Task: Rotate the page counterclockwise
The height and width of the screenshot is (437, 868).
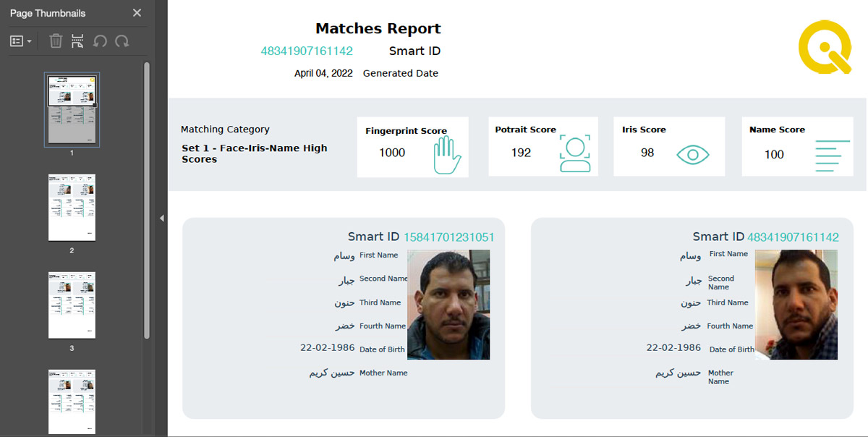Action: pyautogui.click(x=100, y=41)
